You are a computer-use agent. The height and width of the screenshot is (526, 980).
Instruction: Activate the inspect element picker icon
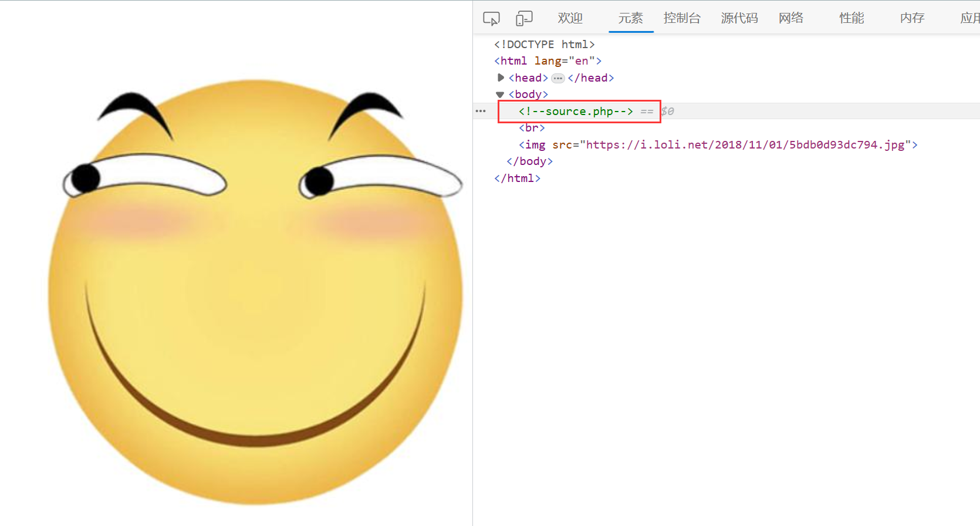coord(491,19)
